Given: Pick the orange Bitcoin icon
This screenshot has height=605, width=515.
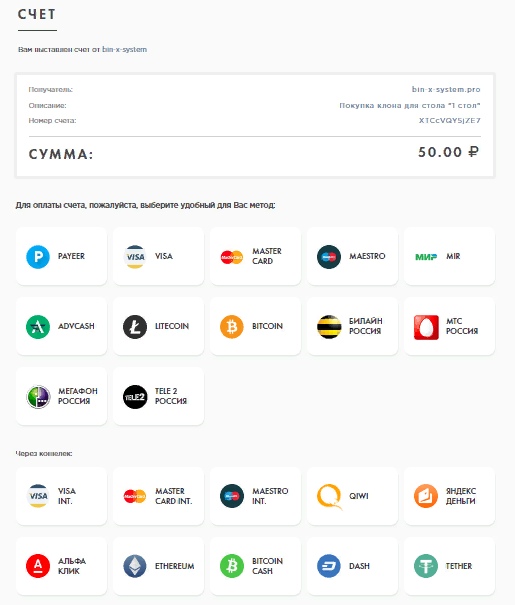Looking at the screenshot, I should (x=231, y=326).
